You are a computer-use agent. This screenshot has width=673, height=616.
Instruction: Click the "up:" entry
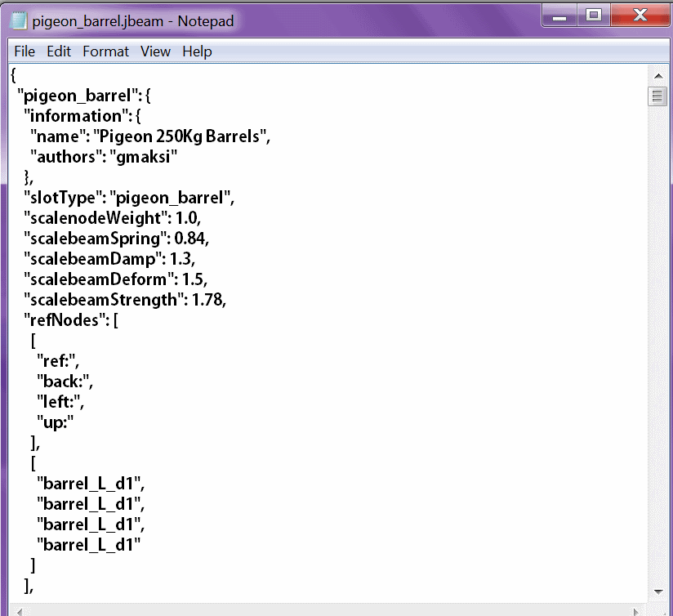(x=55, y=423)
